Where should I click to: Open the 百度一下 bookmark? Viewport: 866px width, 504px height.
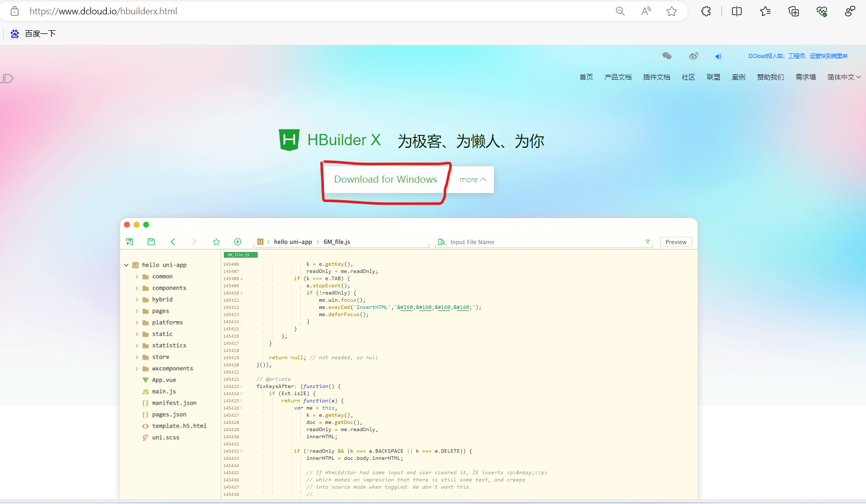pyautogui.click(x=40, y=34)
